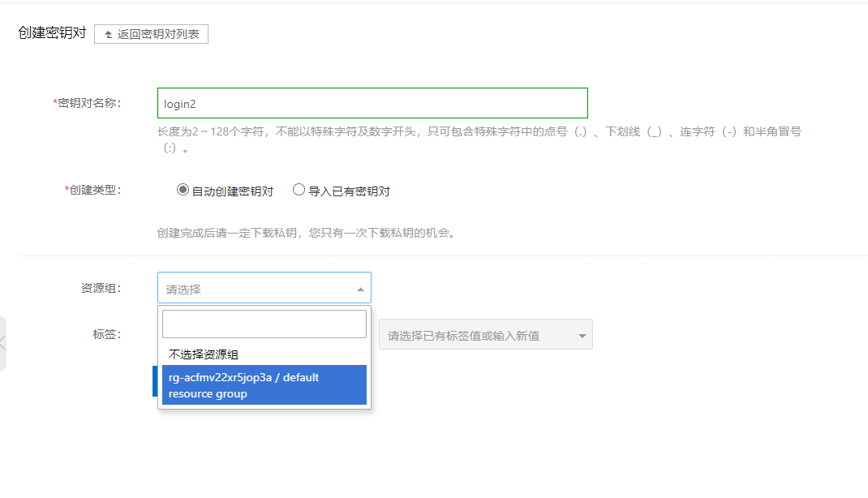
Task: Choose the 不选择资源组 option
Action: tap(264, 354)
